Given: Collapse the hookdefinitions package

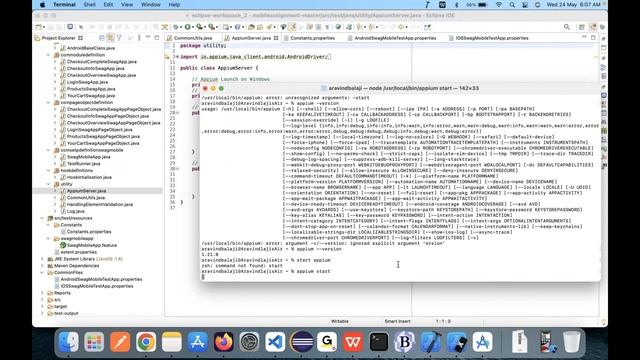Looking at the screenshot, I should tap(49, 170).
